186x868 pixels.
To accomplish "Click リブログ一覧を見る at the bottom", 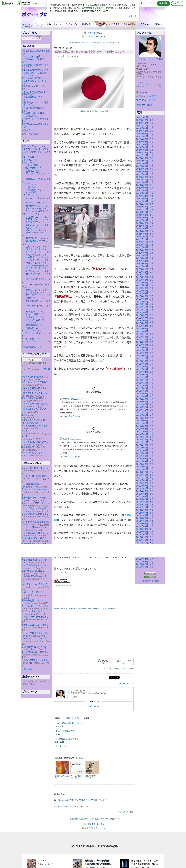I will [x=126, y=812].
